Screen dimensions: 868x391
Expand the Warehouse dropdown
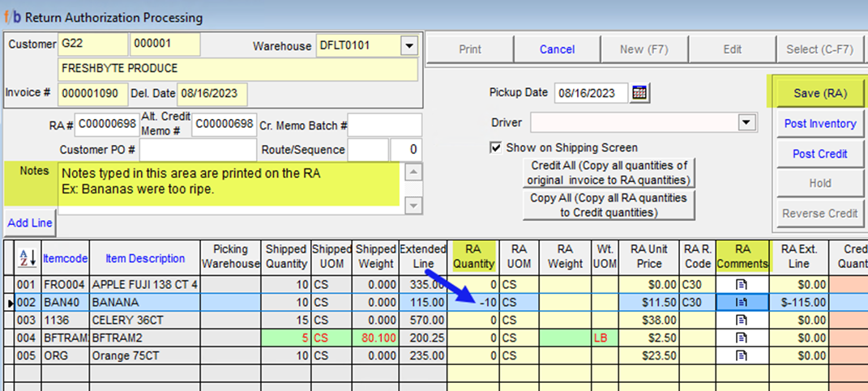408,46
